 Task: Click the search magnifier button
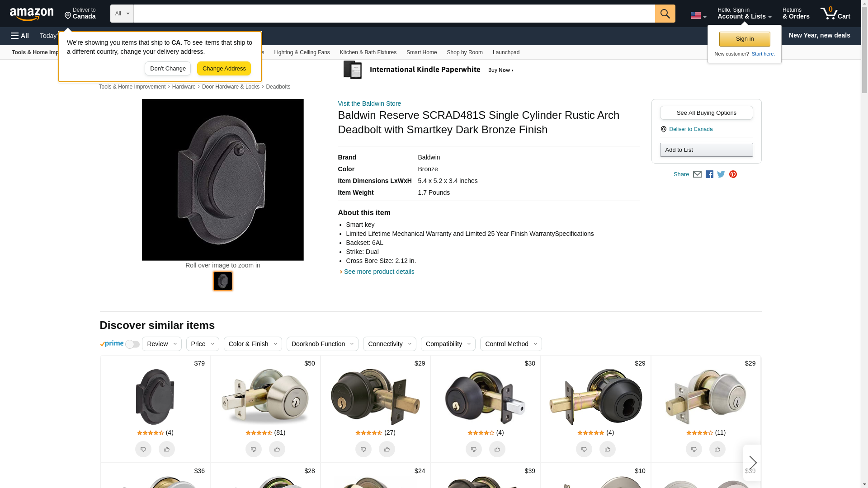tap(665, 14)
